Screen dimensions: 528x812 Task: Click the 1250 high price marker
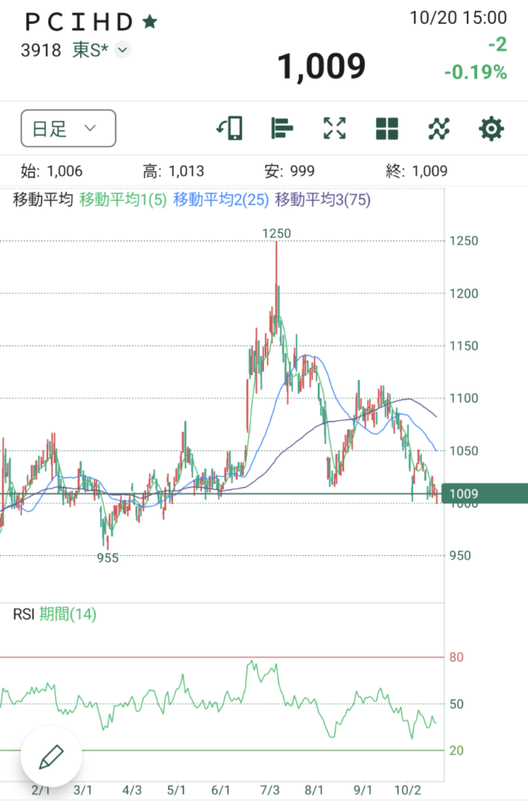[277, 233]
